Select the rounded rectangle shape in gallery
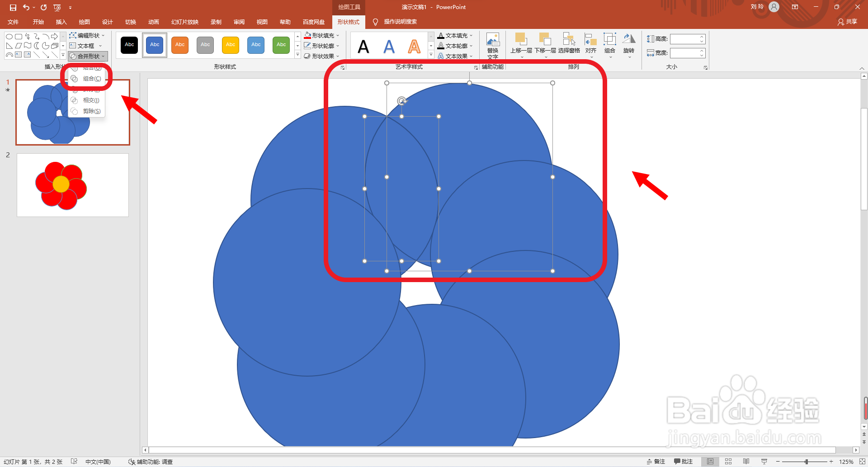Image resolution: width=868 pixels, height=467 pixels. (x=19, y=37)
